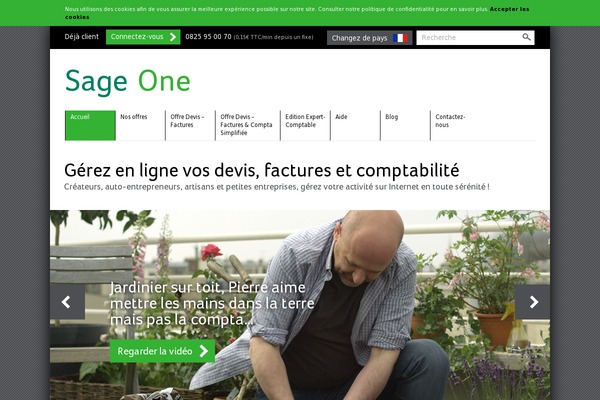Click the Sage One logo
Image resolution: width=600 pixels, height=400 pixels.
(128, 81)
